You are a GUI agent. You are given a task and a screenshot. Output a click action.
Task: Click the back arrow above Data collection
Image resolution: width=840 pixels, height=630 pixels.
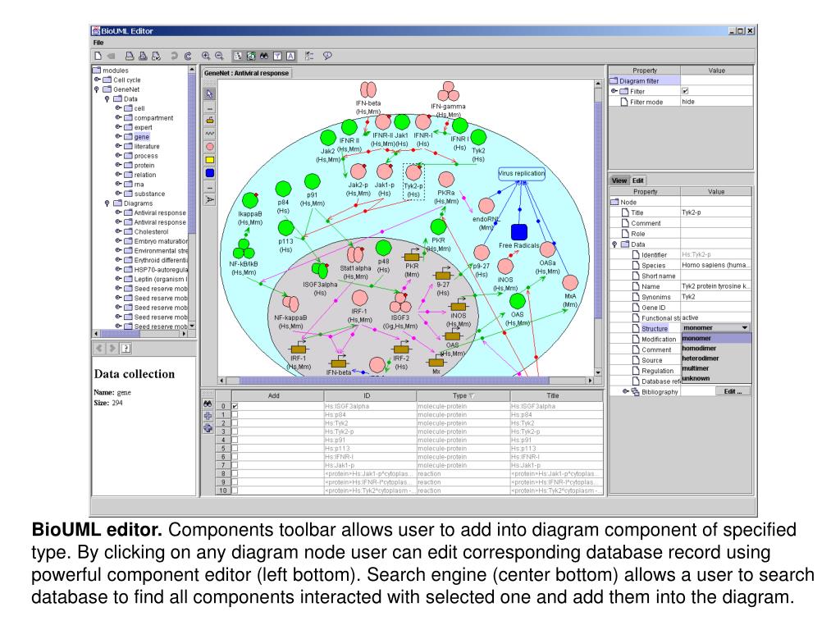tap(99, 348)
